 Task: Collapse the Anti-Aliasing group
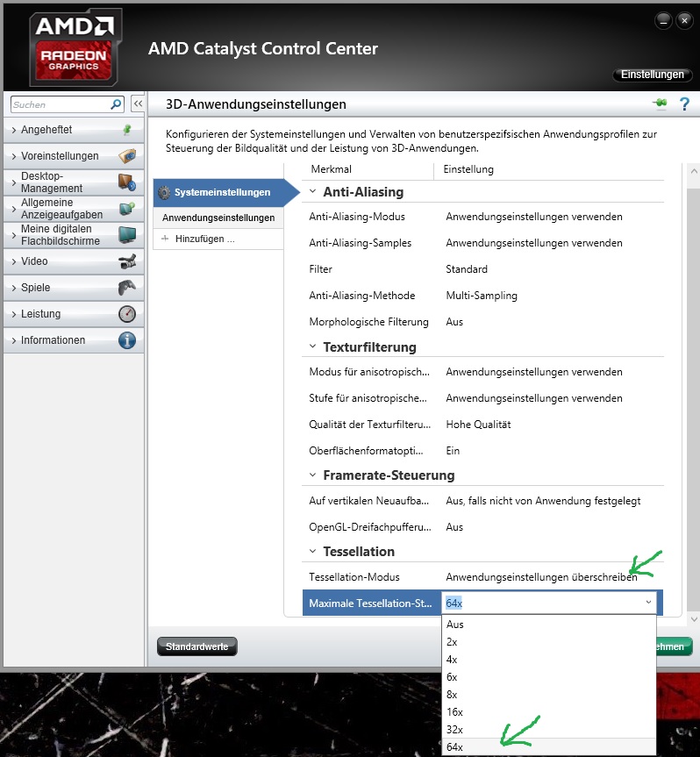[x=313, y=191]
